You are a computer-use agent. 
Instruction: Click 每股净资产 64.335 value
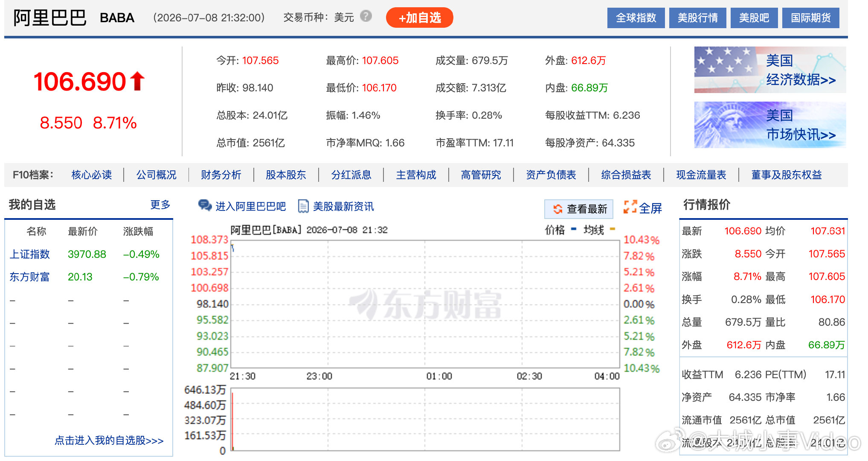click(618, 143)
